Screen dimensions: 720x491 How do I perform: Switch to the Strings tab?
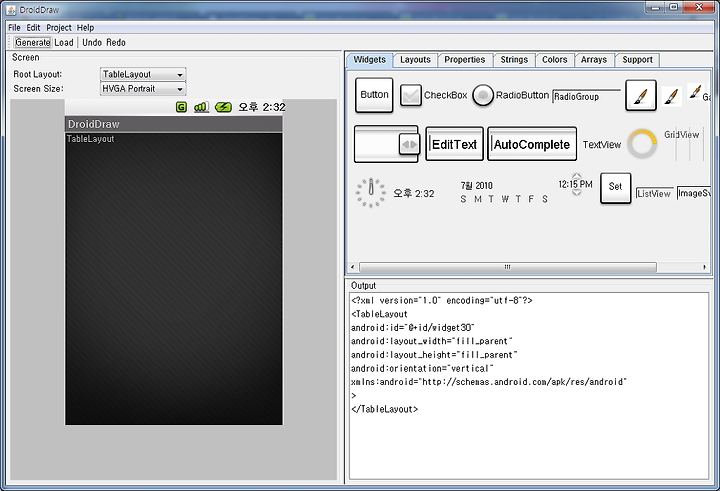click(x=514, y=60)
